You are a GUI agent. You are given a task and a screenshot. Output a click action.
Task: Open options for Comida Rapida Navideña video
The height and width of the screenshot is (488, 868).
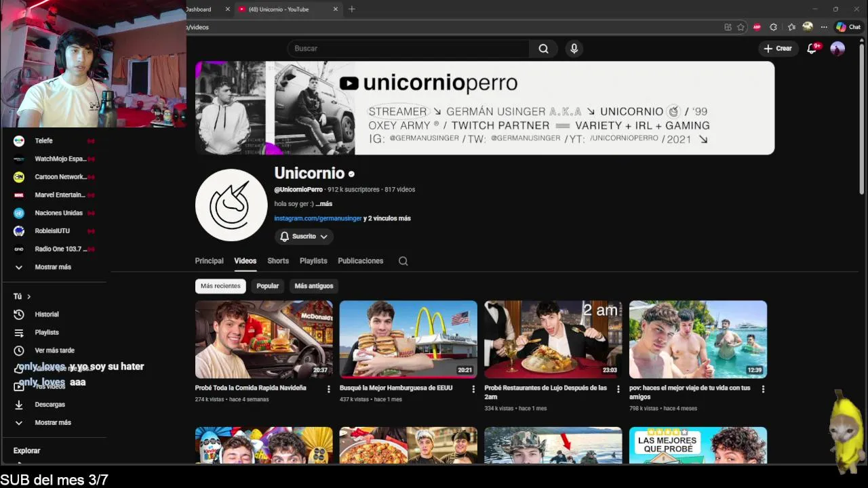coord(329,389)
